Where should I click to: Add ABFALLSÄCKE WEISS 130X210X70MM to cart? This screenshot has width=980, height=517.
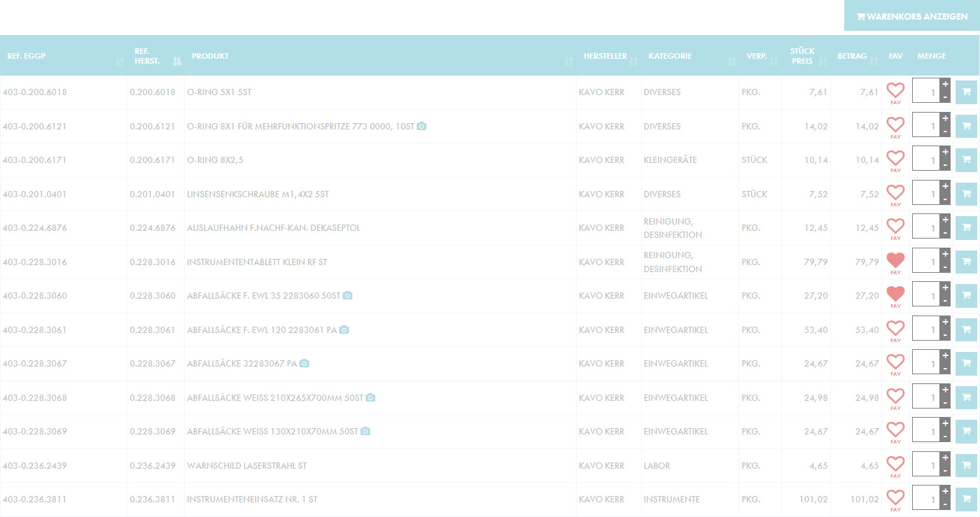[966, 432]
